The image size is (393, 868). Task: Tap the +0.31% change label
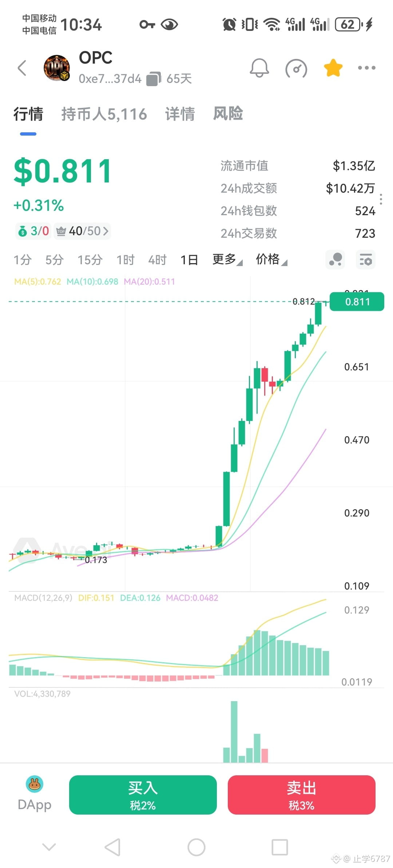coord(39,206)
